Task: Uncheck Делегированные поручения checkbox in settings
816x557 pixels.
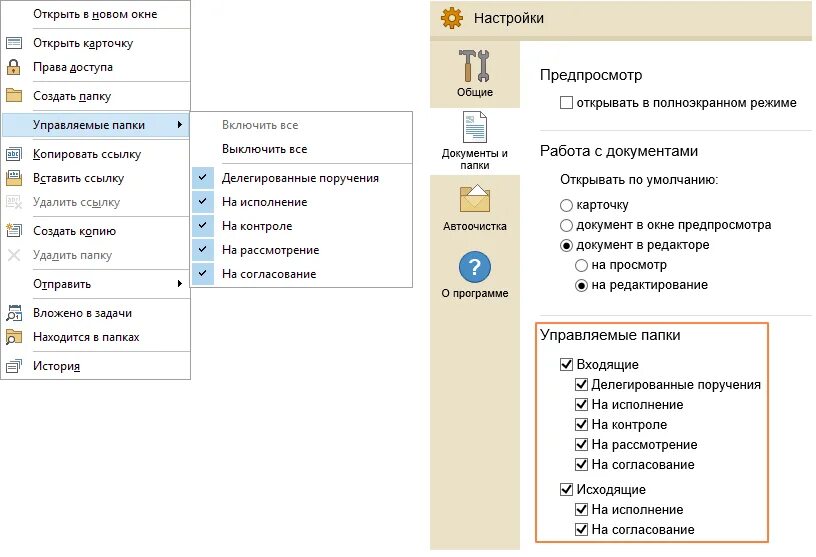Action: (x=581, y=385)
